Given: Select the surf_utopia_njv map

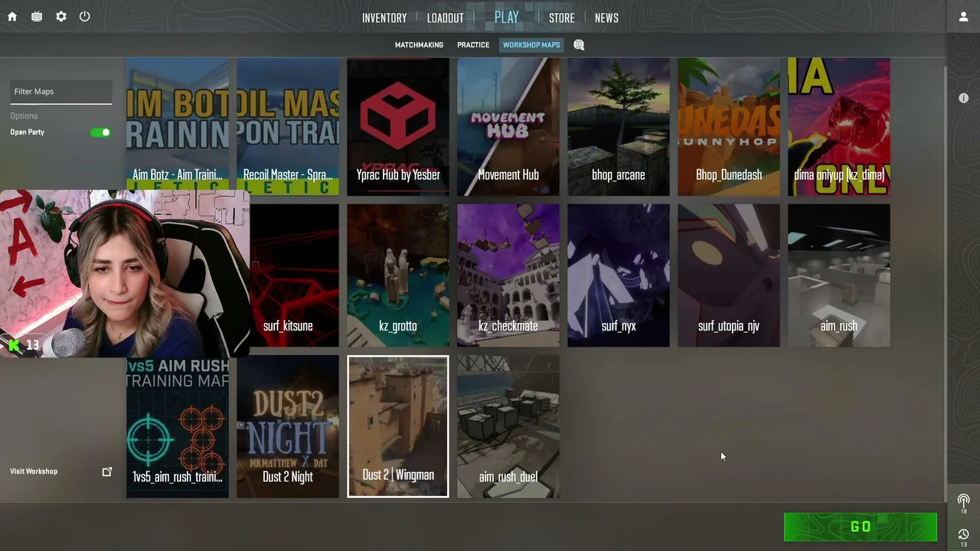Looking at the screenshot, I should (729, 275).
